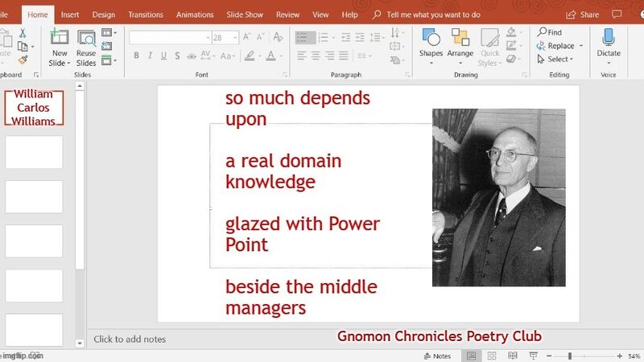Convert to SmartArt icon
The width and height of the screenshot is (644, 362).
click(x=395, y=60)
